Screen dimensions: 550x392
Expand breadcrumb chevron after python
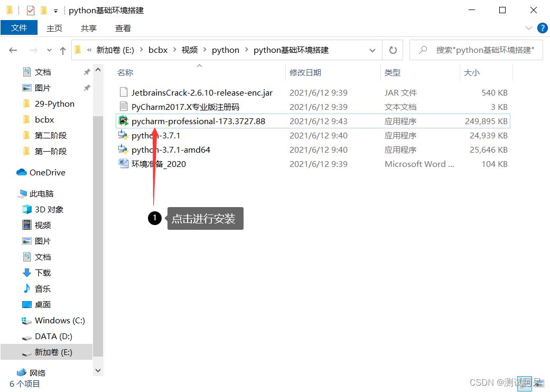coord(247,50)
